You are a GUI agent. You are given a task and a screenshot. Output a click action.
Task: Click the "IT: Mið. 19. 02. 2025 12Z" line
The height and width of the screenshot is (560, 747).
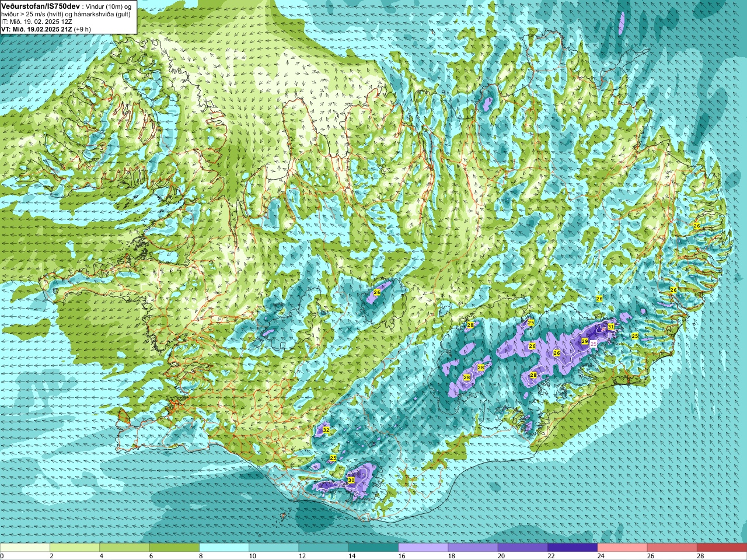click(37, 22)
